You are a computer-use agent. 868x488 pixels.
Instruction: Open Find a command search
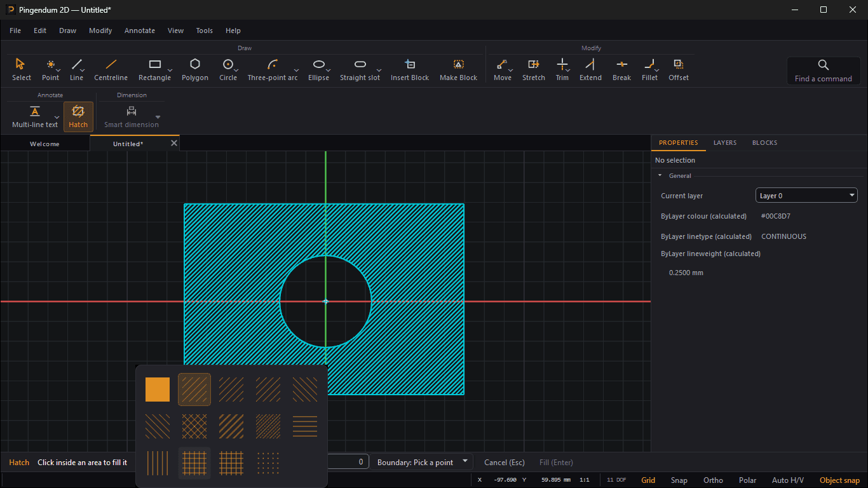click(823, 71)
